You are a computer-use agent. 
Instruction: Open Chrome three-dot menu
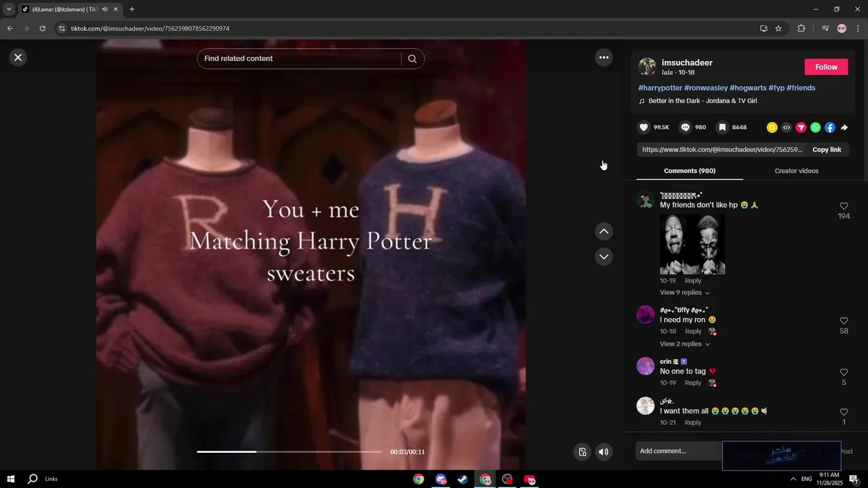point(859,28)
